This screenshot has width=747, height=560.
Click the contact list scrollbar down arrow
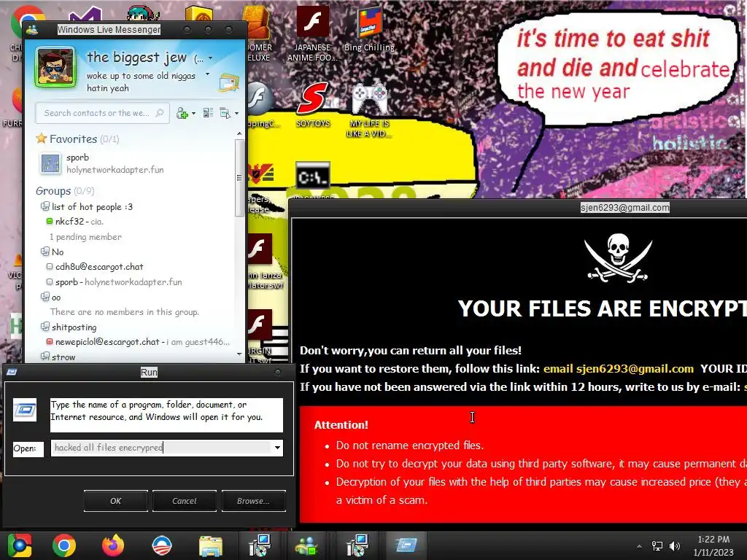[239, 354]
